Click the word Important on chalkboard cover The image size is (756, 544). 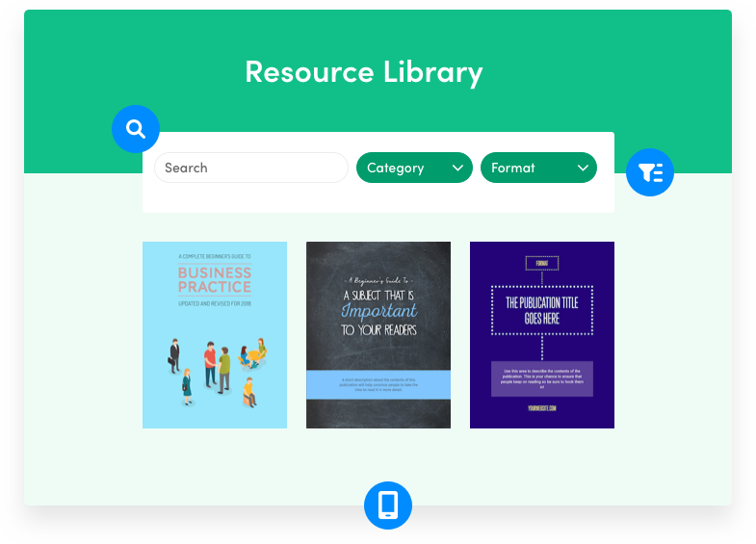click(x=378, y=311)
